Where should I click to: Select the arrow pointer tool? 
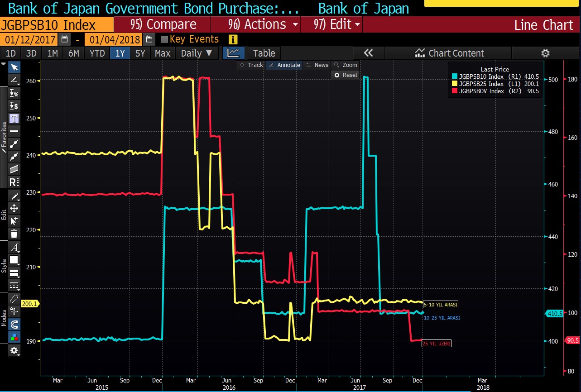point(14,67)
